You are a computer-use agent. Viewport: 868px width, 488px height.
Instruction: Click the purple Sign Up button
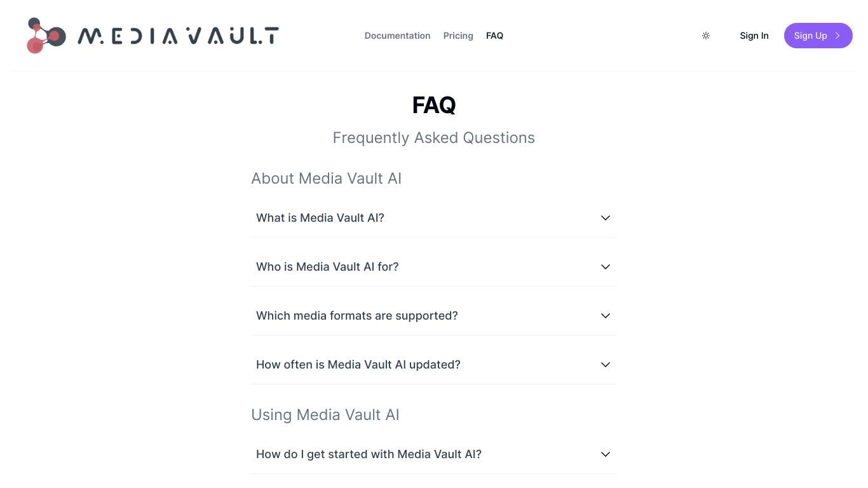818,36
